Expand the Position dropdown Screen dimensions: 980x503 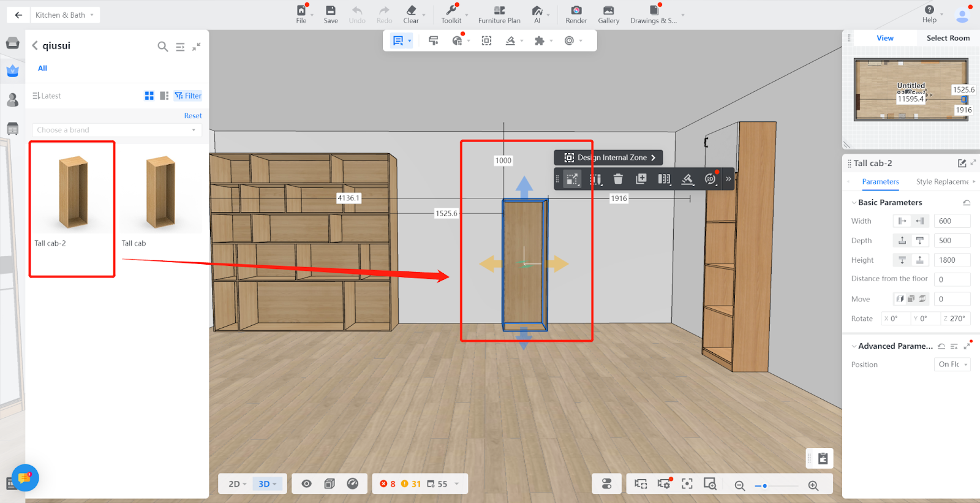pyautogui.click(x=952, y=365)
